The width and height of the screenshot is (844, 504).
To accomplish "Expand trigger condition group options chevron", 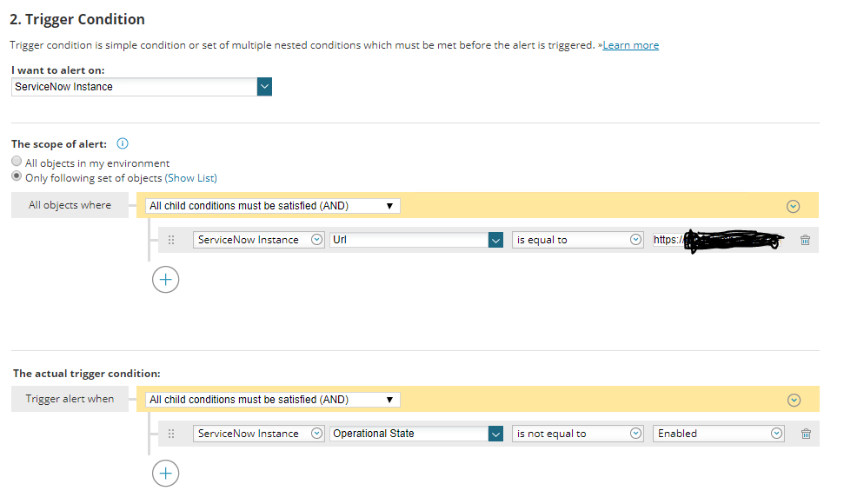I will pos(794,401).
